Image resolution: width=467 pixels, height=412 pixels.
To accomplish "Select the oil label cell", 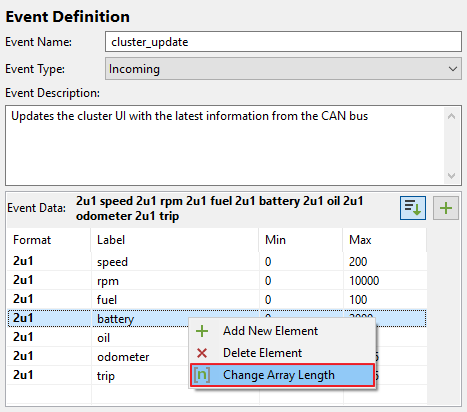I will tap(140, 338).
